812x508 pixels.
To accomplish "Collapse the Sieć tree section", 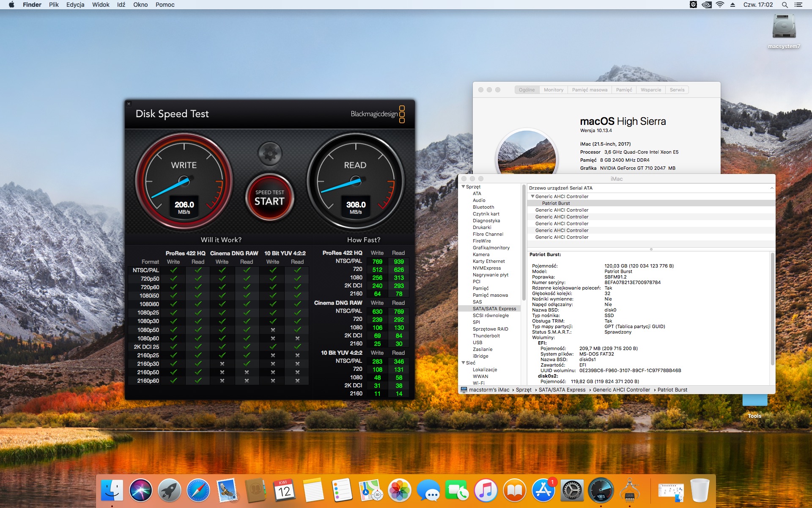I will [464, 363].
